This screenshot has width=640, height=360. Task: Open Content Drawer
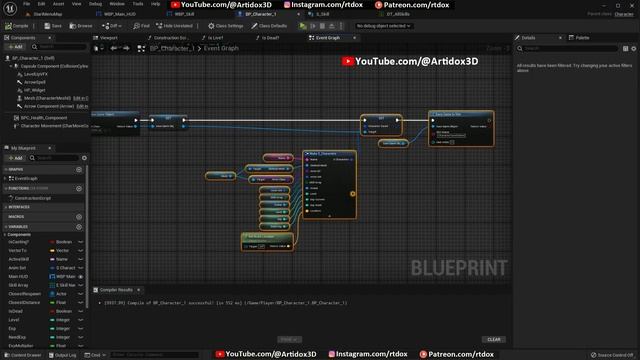click(x=22, y=355)
